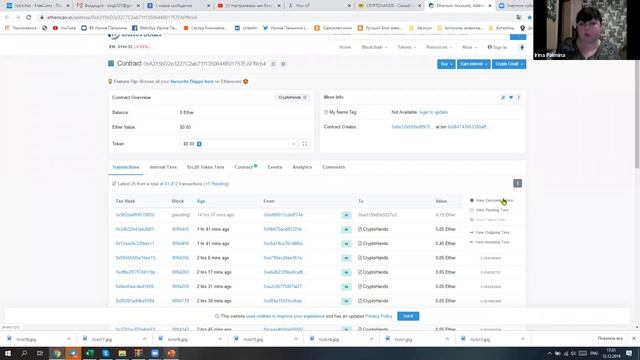This screenshot has width=640, height=360.
Task: Expand the token holdings fullscreen icon
Action: [x=304, y=144]
